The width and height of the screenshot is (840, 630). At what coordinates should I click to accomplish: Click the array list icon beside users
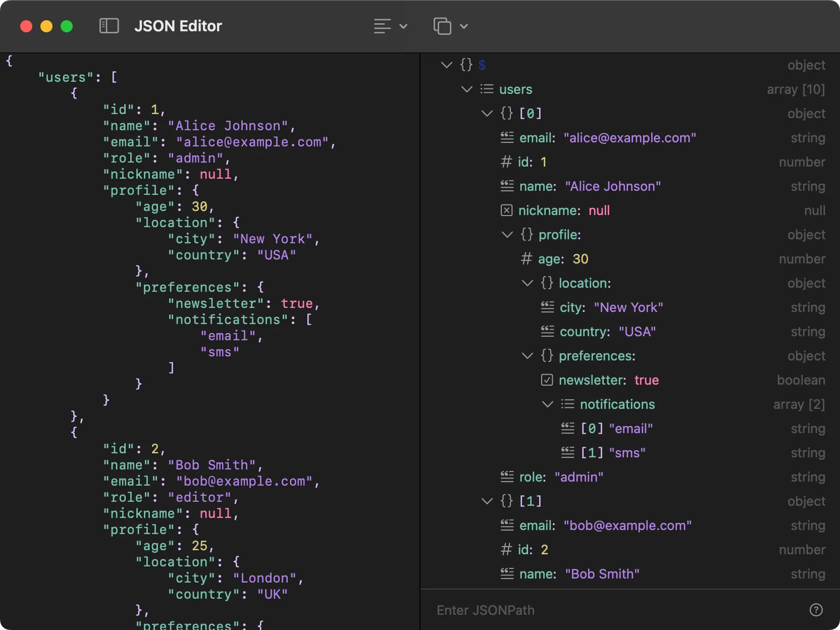pos(487,89)
